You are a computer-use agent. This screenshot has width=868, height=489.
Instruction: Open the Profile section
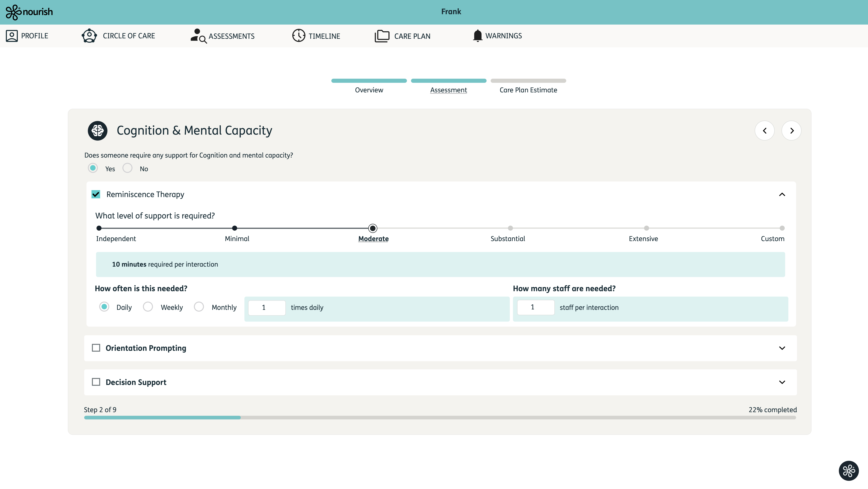(x=27, y=36)
